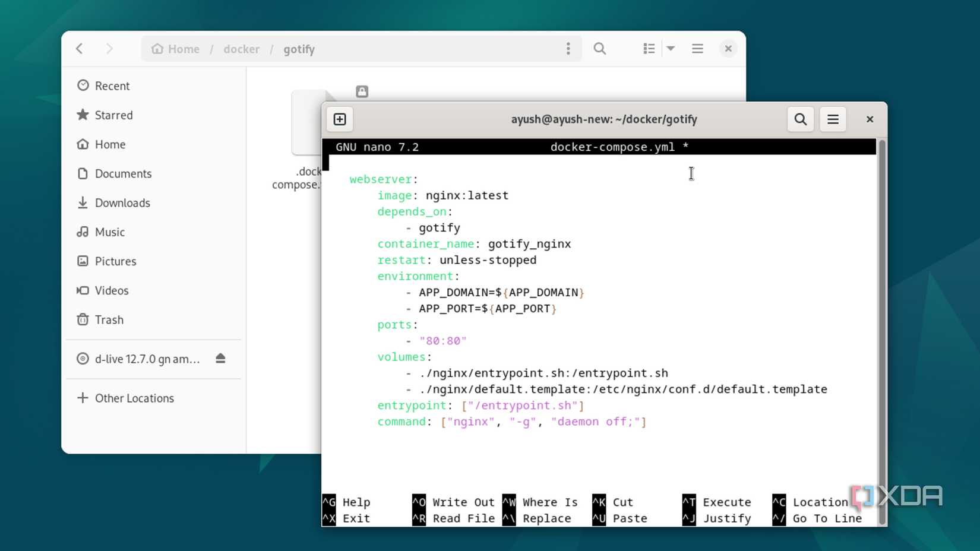The image size is (980, 551).
Task: Open the view options dropdown arrow
Action: 671,48
